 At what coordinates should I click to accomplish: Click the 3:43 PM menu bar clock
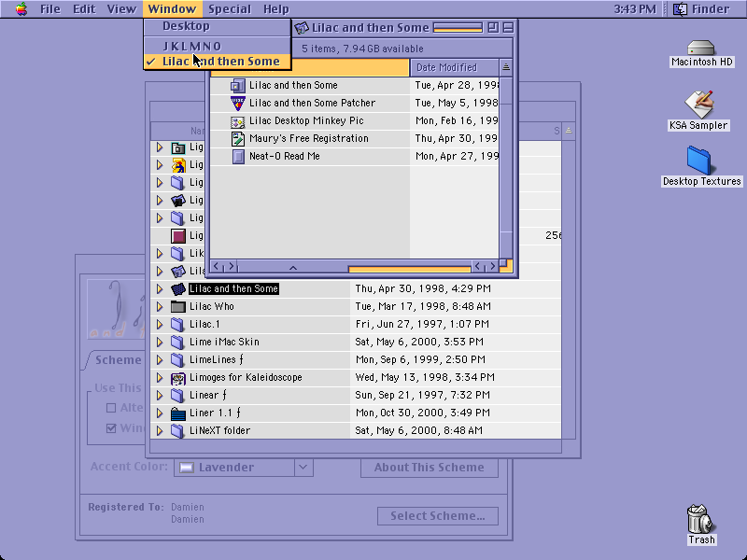click(635, 9)
